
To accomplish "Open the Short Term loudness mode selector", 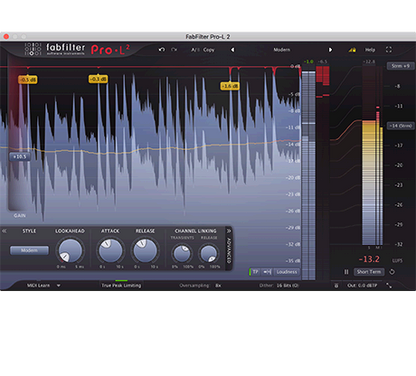I will pos(369,272).
